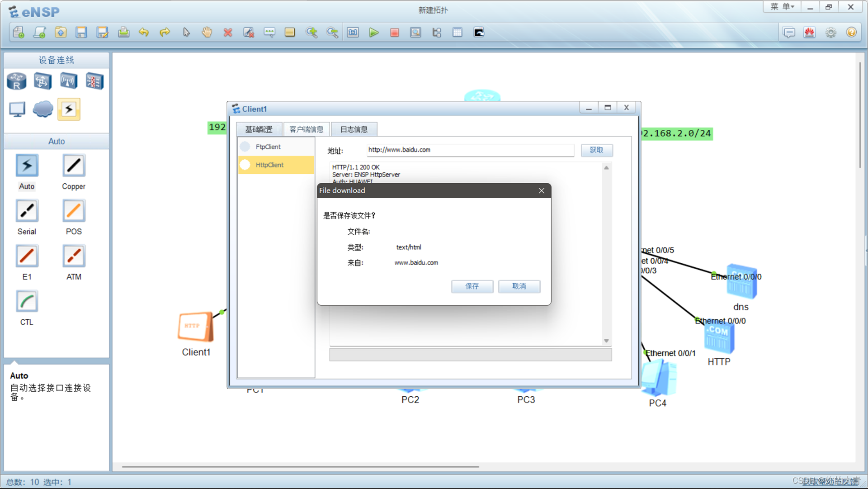Open the 菜单 dropdown menu

click(783, 7)
